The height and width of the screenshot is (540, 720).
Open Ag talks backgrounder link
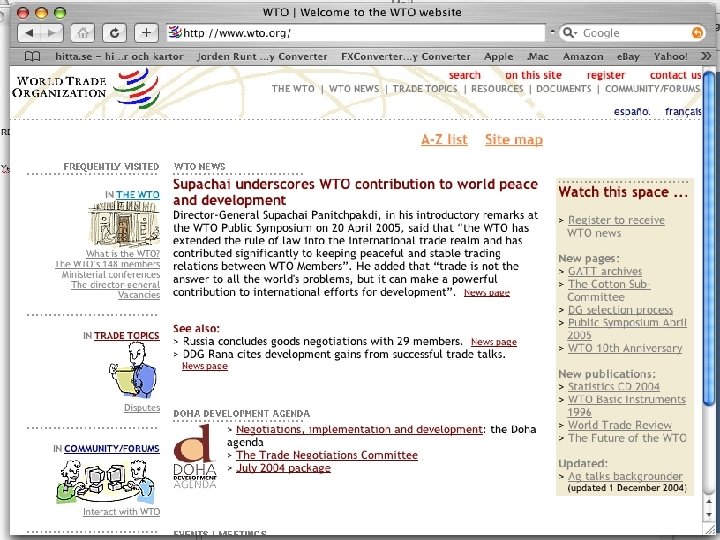click(x=625, y=477)
